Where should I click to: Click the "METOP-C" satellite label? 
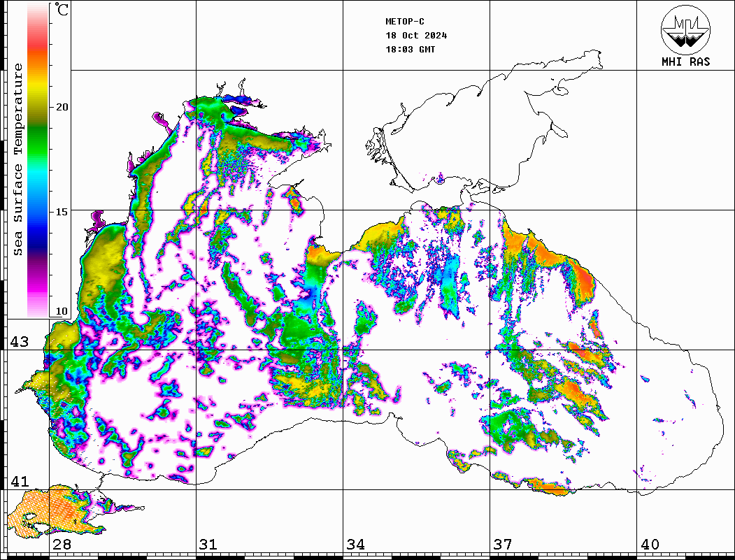pos(405,22)
